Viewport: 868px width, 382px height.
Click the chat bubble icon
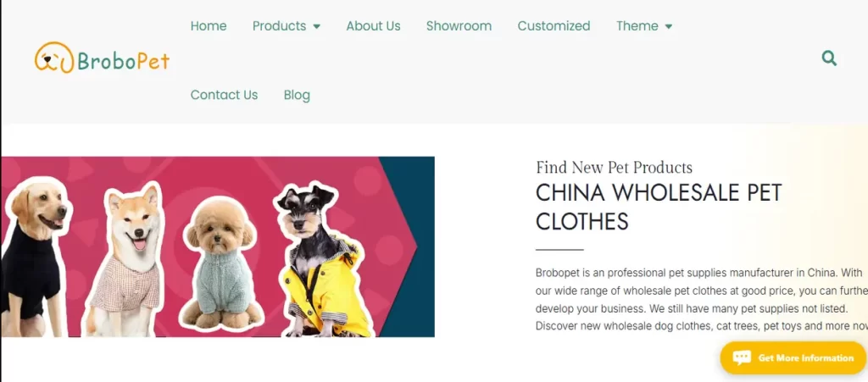click(742, 357)
